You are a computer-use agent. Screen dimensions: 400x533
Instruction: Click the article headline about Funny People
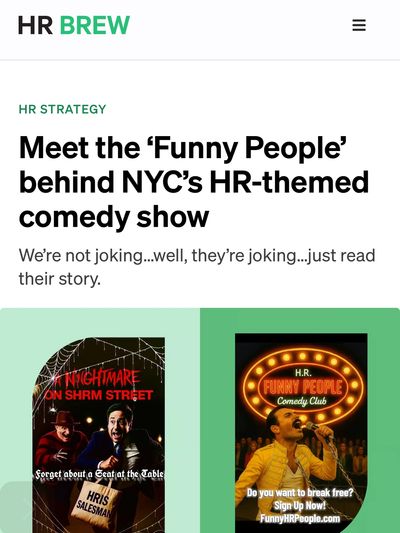194,182
